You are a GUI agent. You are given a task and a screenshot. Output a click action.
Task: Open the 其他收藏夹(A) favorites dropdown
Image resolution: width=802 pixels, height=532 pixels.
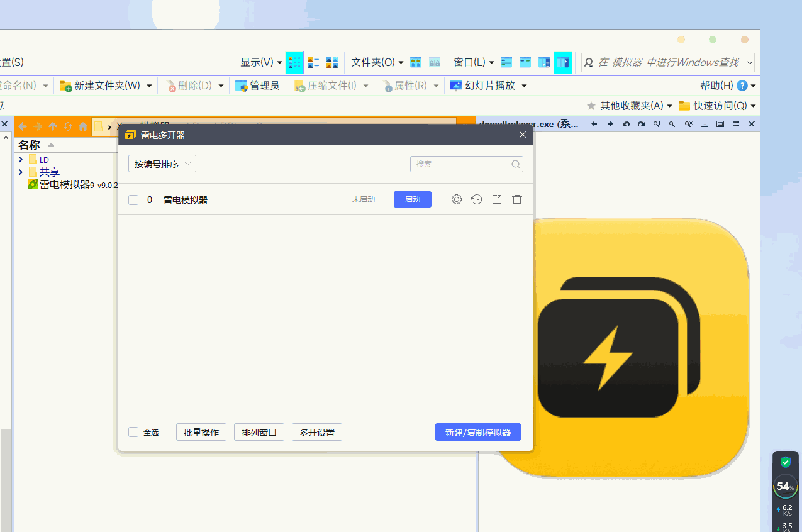[630, 106]
